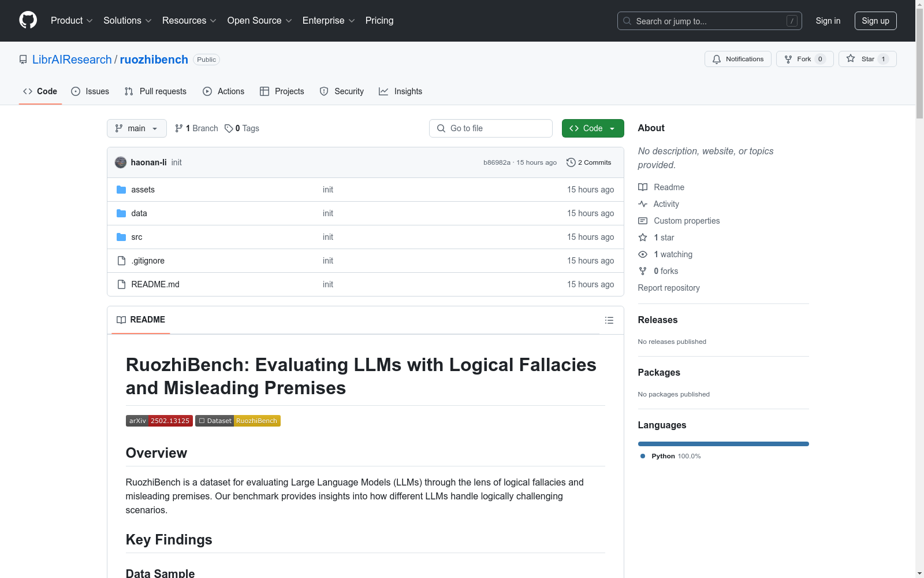
Task: Click the Fork repository icon
Action: 788,59
